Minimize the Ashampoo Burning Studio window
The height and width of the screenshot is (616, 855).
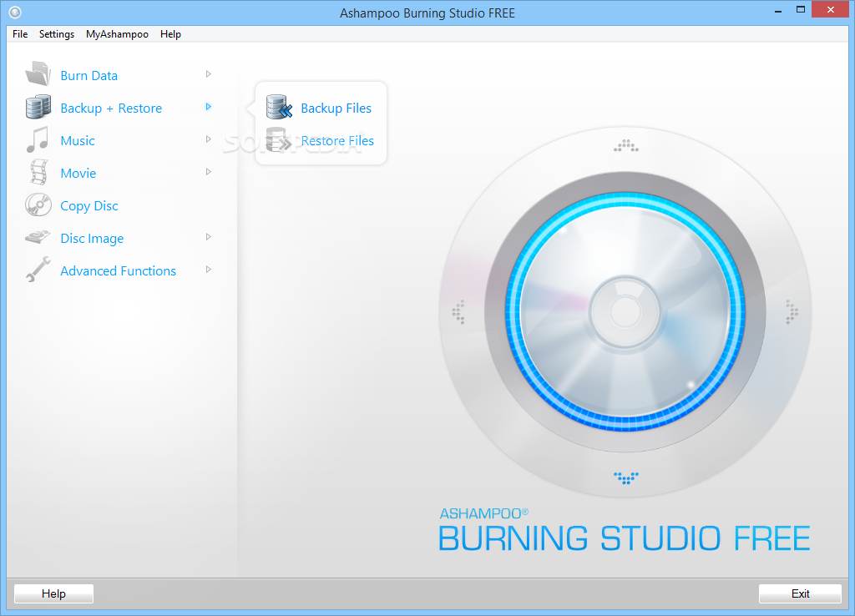click(x=778, y=10)
